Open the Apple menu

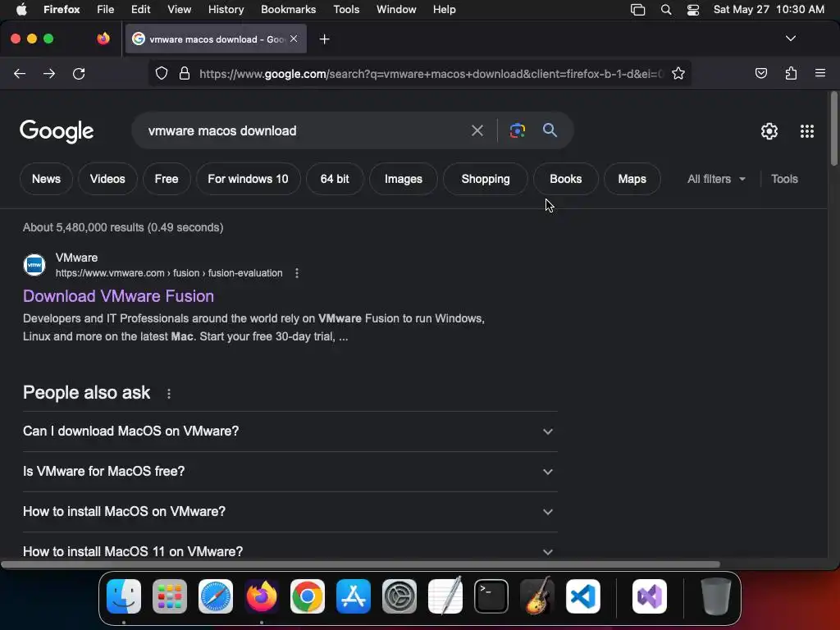[x=21, y=10]
